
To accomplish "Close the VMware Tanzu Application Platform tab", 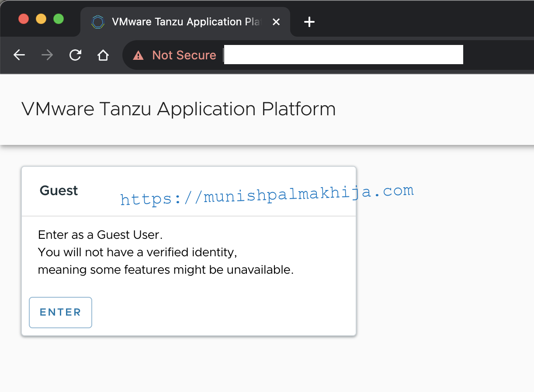I will (276, 22).
